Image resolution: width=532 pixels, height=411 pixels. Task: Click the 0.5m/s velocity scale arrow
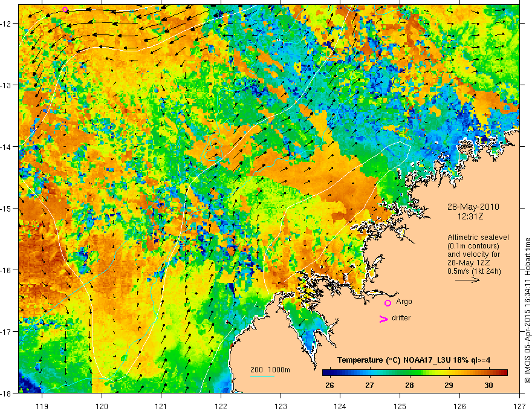tap(467, 280)
